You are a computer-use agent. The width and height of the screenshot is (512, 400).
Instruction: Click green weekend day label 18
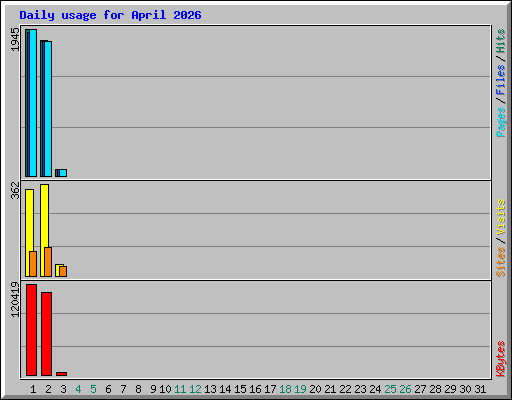[285, 389]
